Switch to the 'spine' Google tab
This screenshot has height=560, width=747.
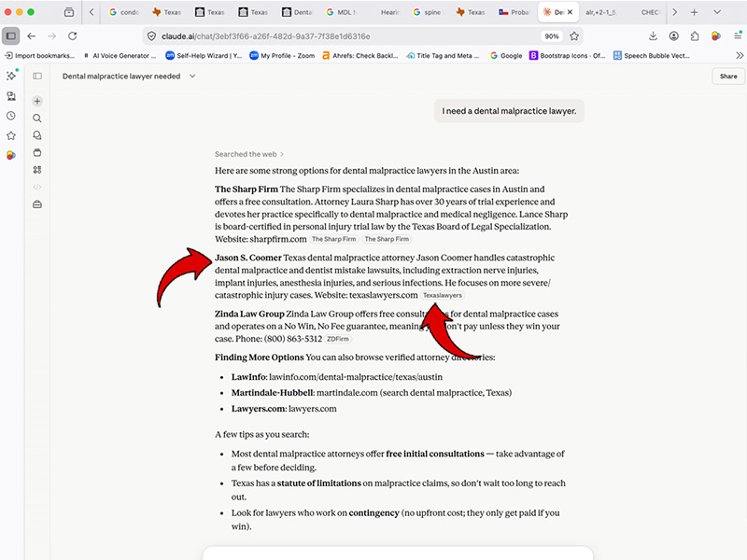(428, 12)
